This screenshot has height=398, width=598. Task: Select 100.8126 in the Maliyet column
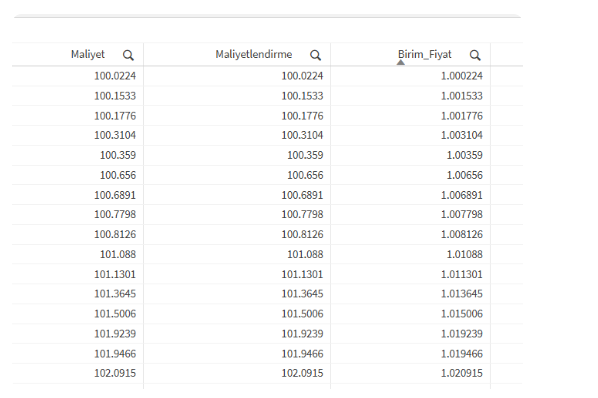[x=115, y=234]
